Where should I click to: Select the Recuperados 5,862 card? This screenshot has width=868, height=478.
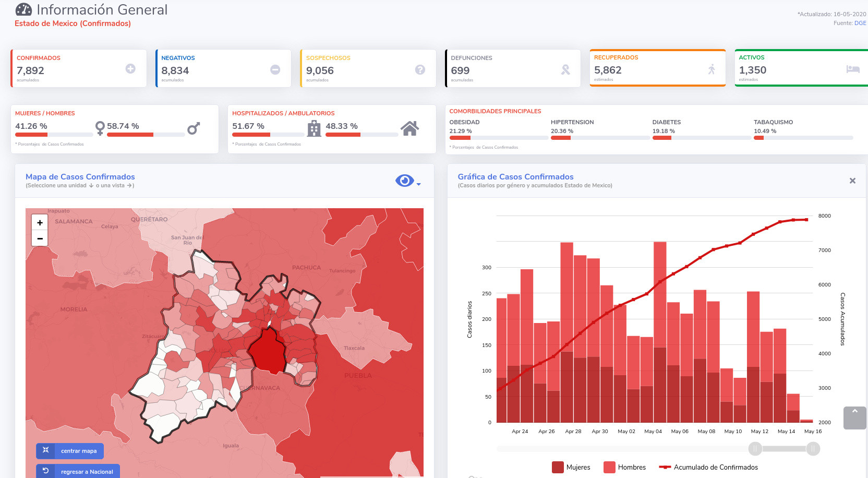pyautogui.click(x=658, y=68)
